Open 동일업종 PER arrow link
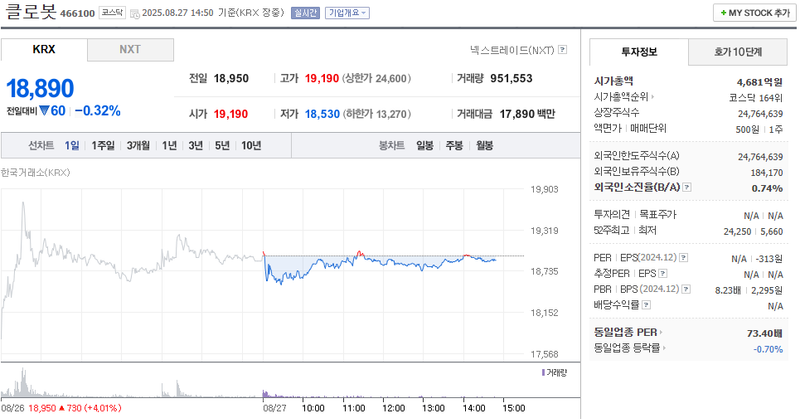800x419 pixels. click(x=628, y=332)
